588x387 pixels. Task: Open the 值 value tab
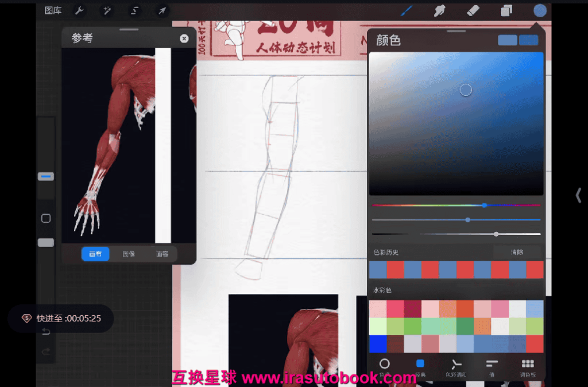(492, 367)
